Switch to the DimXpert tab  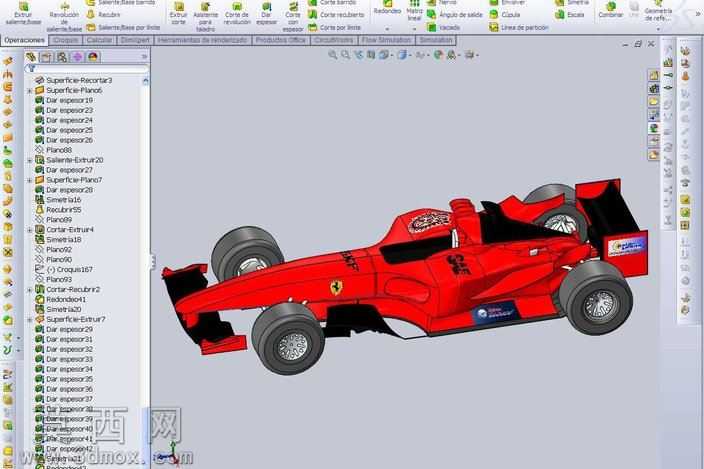135,40
